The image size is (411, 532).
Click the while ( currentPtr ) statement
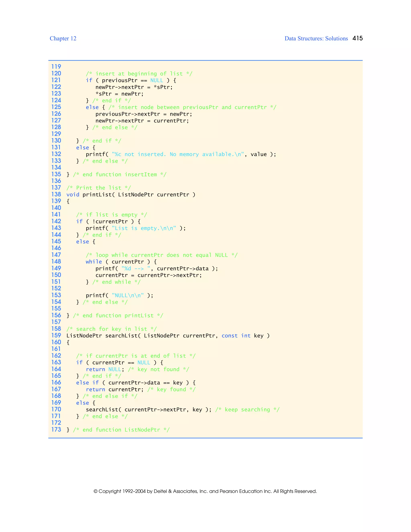pos(121,262)
